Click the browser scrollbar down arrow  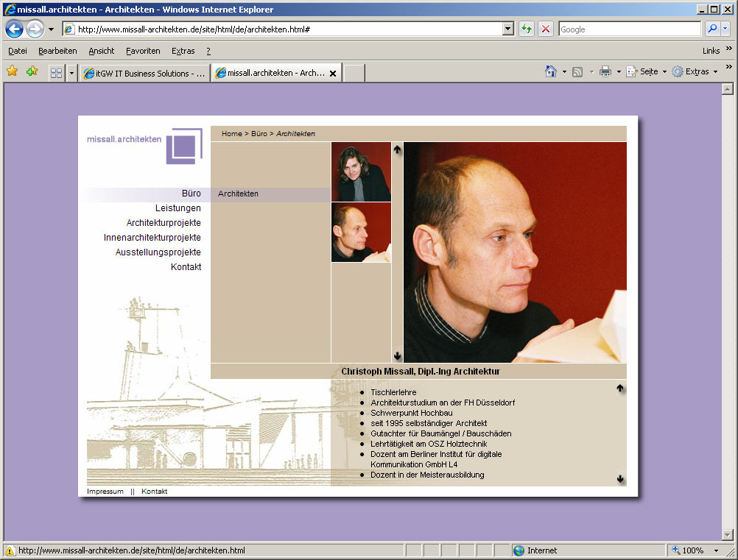727,534
